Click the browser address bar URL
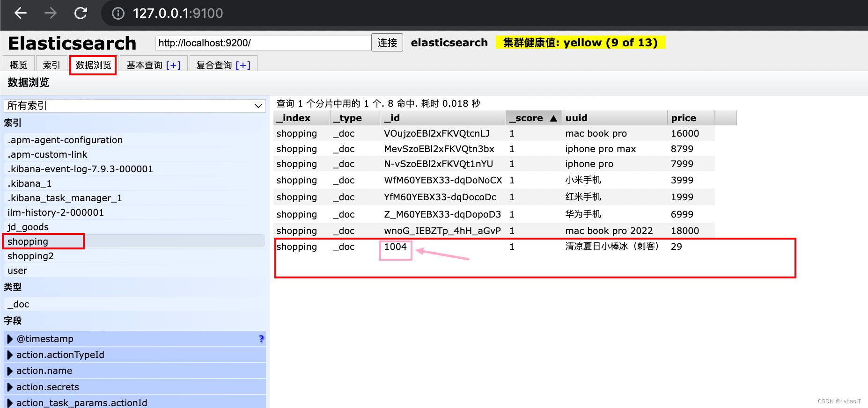This screenshot has width=868, height=408. coord(178,13)
